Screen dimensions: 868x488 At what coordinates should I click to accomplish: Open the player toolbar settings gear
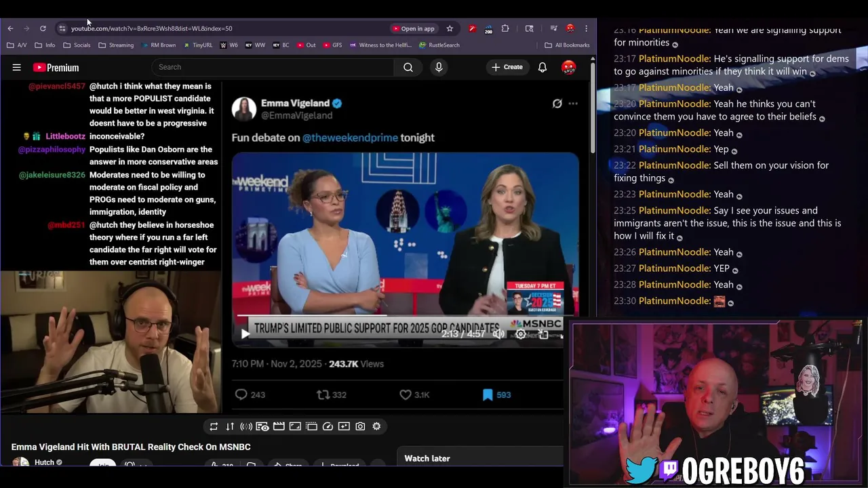point(376,426)
